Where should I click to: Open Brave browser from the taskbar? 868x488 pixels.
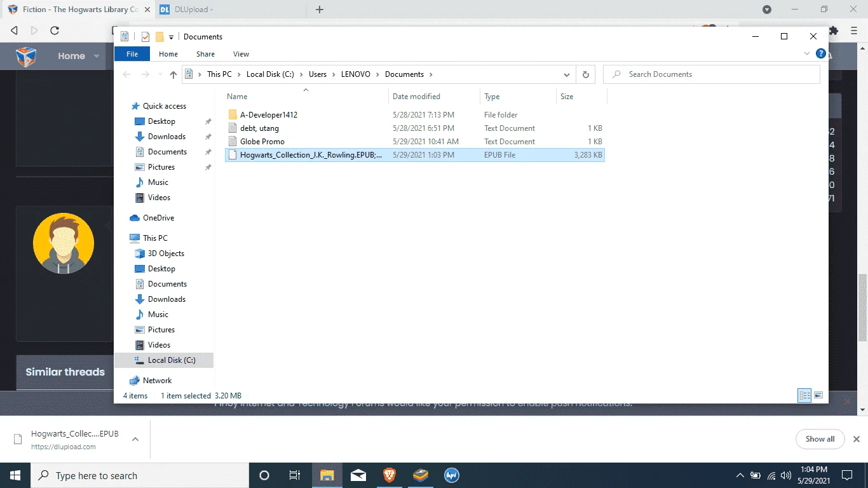click(390, 475)
